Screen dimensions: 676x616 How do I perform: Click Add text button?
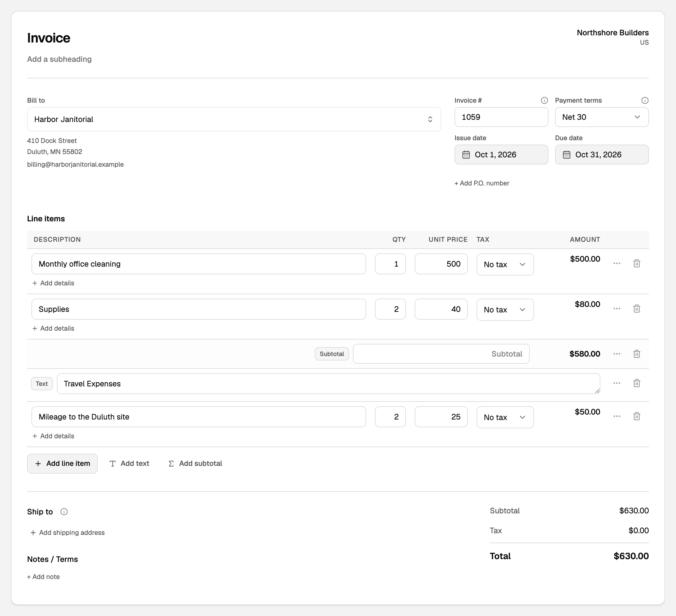130,463
